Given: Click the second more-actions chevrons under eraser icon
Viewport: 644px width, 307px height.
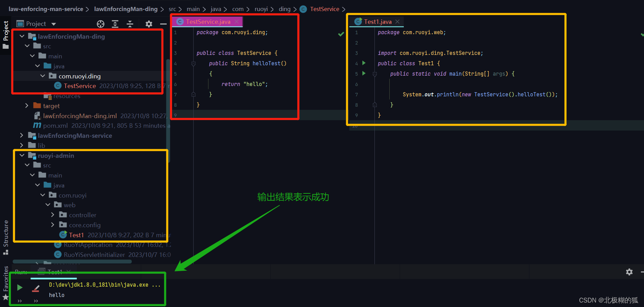Looking at the screenshot, I should pos(36,301).
